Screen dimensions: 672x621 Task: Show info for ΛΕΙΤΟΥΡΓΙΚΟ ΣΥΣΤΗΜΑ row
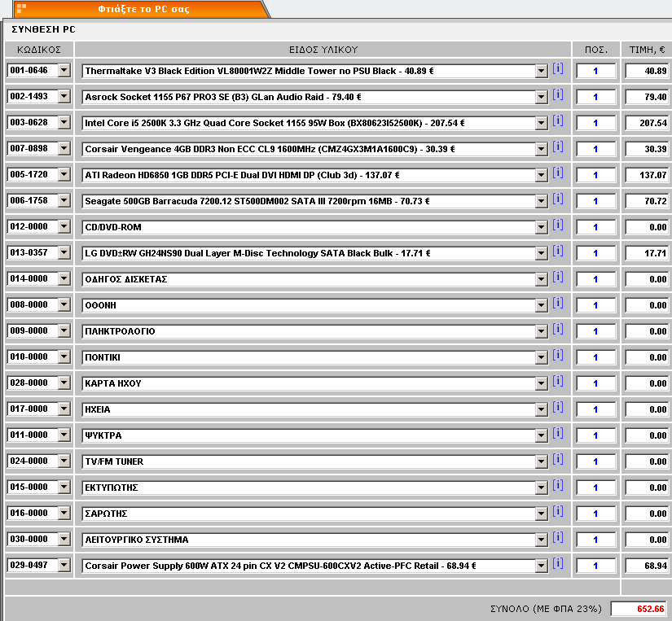click(558, 537)
